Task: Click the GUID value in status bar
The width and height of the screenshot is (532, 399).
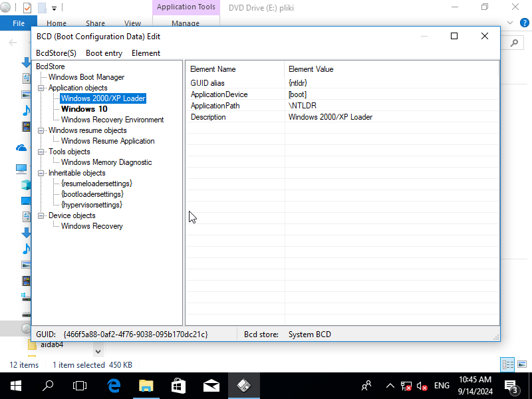Action: point(136,334)
